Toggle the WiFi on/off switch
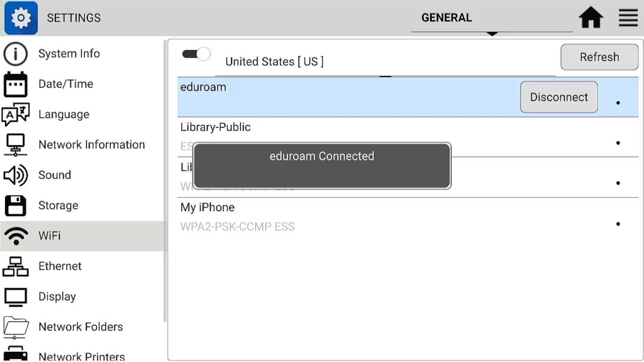Image resolution: width=644 pixels, height=362 pixels. pos(196,54)
